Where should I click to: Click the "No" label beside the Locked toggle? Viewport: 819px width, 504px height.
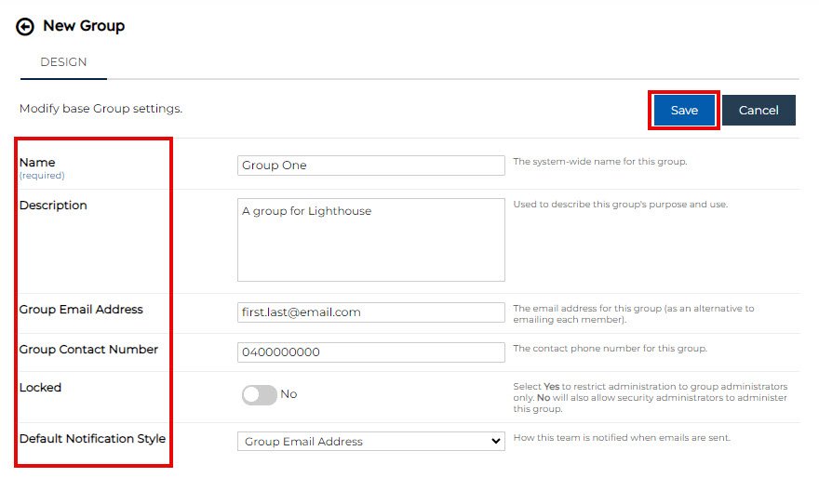tap(289, 394)
